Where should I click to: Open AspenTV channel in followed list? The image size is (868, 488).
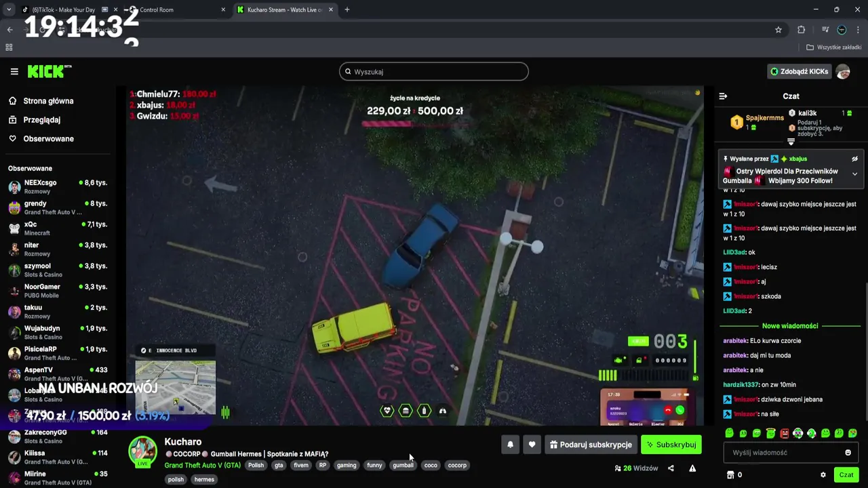(58, 374)
